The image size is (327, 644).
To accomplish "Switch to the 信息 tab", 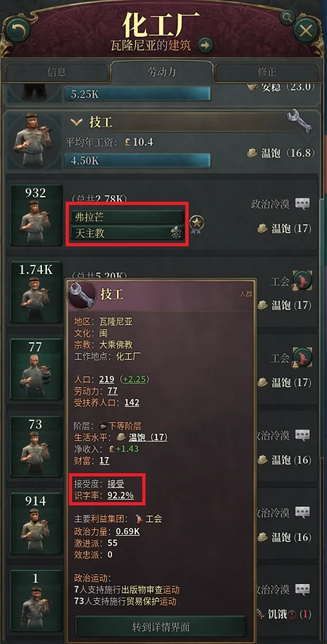I will pyautogui.click(x=57, y=72).
